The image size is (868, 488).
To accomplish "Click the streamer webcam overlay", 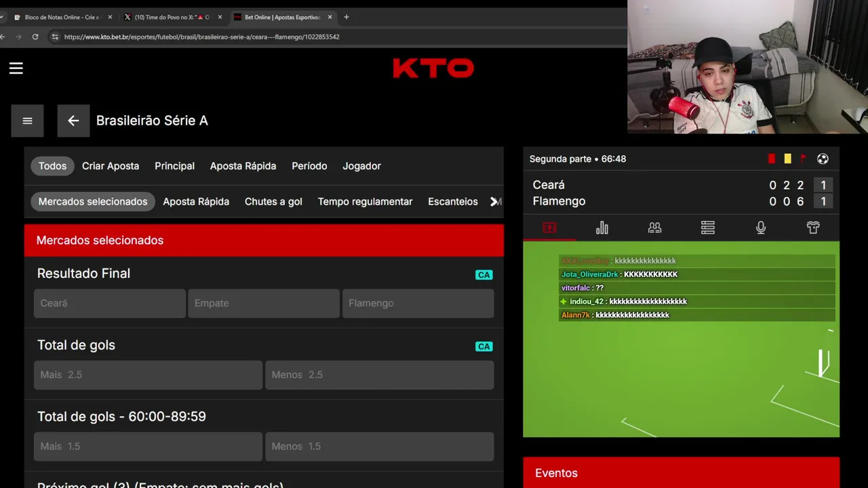I will 747,66.
